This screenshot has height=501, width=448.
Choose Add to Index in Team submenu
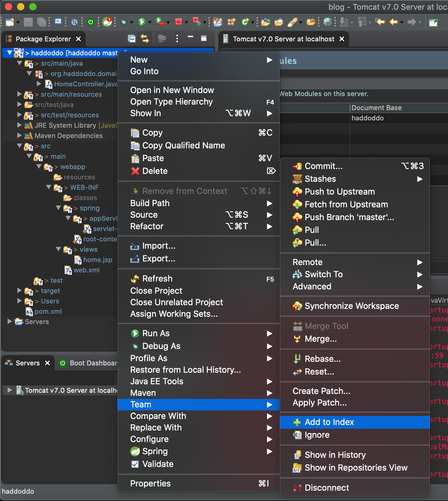pos(355,422)
